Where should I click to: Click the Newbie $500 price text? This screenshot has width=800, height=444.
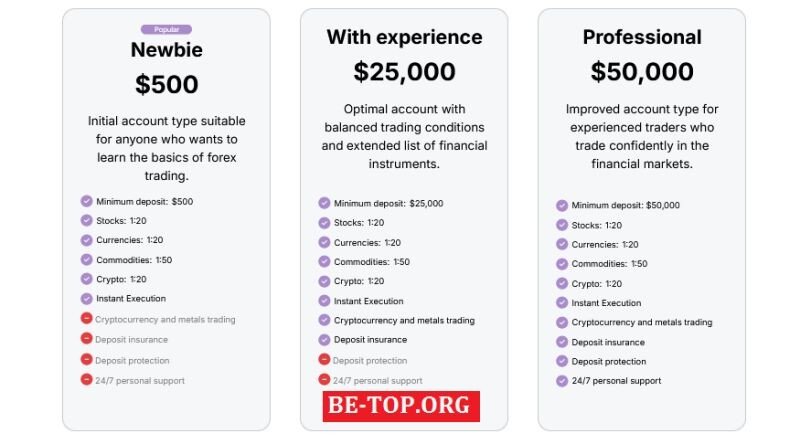tap(166, 84)
